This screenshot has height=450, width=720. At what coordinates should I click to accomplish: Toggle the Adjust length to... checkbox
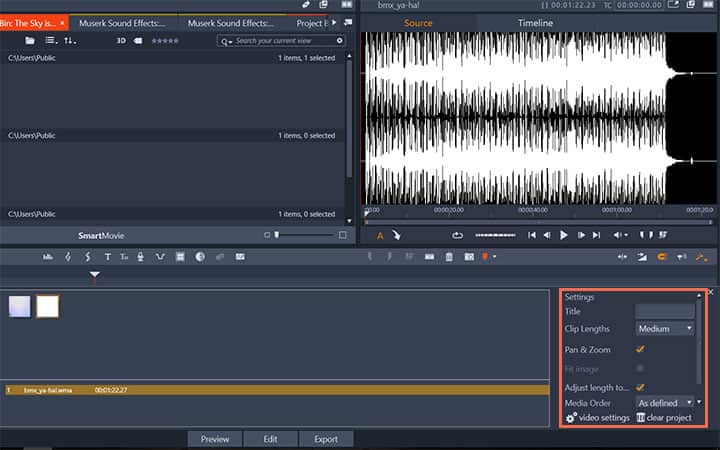(x=640, y=387)
